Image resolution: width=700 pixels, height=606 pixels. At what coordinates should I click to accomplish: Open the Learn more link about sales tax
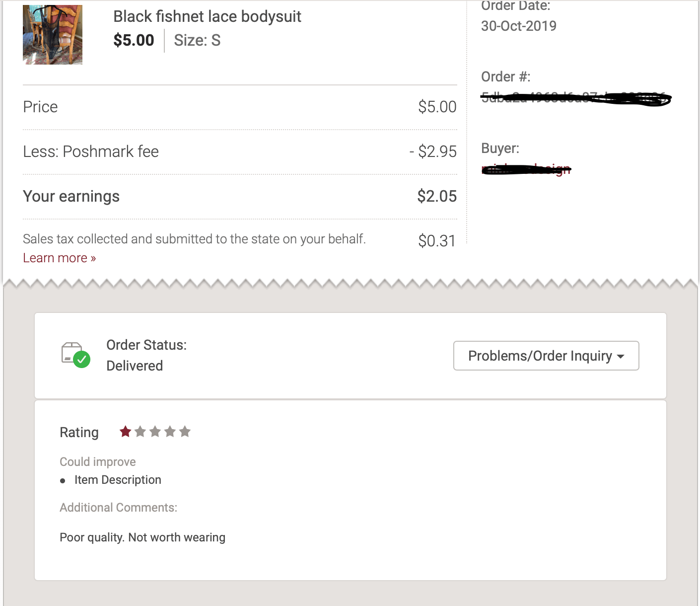(59, 257)
